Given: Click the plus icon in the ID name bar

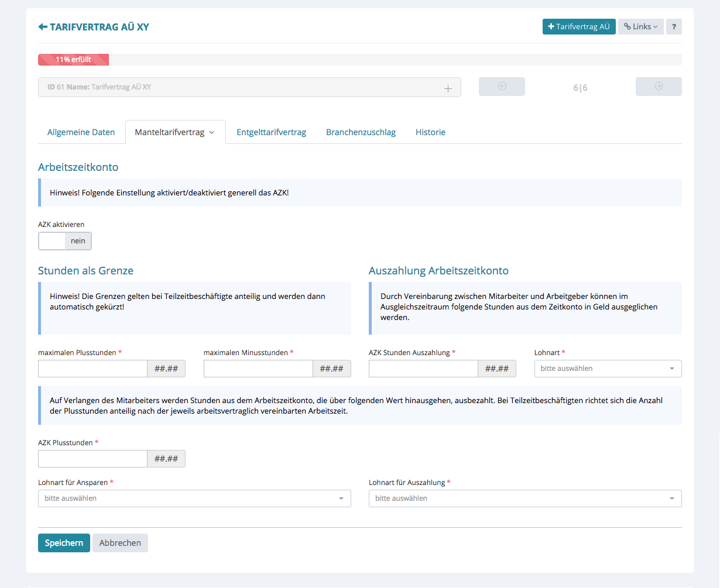Looking at the screenshot, I should pyautogui.click(x=448, y=88).
